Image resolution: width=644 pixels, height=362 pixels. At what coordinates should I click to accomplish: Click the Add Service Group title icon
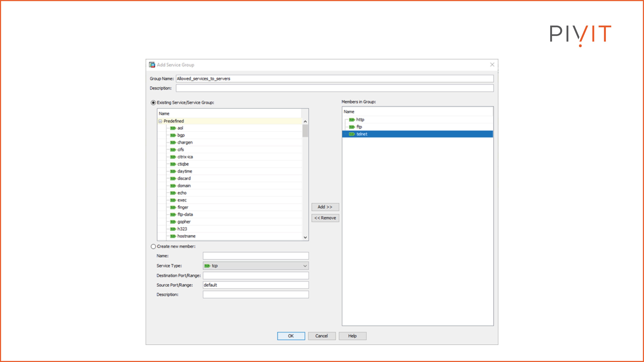point(152,65)
